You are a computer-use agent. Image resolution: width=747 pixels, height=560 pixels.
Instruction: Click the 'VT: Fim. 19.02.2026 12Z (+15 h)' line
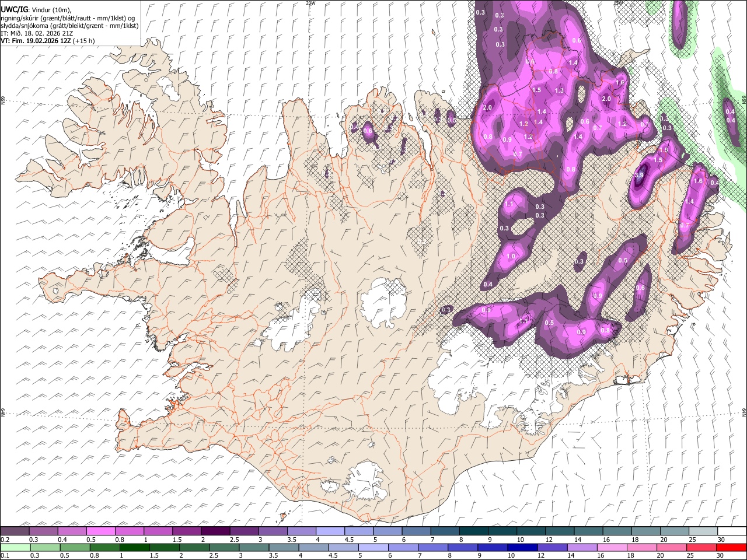point(48,41)
